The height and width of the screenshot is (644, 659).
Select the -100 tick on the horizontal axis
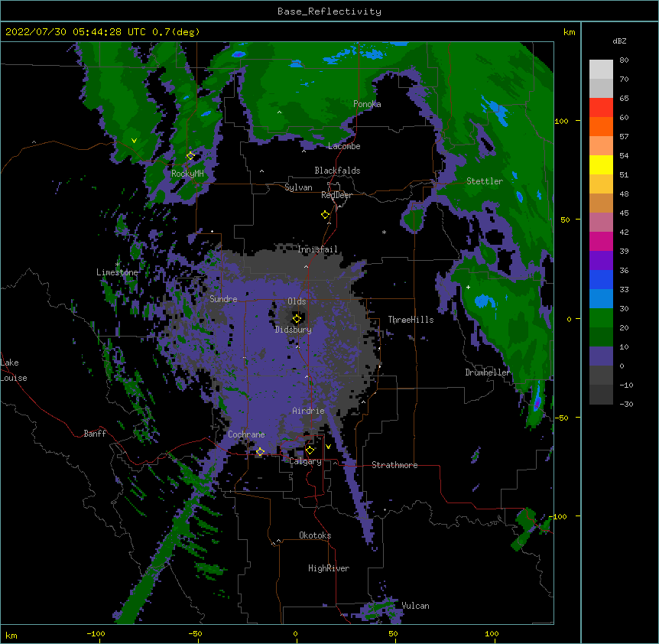point(96,634)
